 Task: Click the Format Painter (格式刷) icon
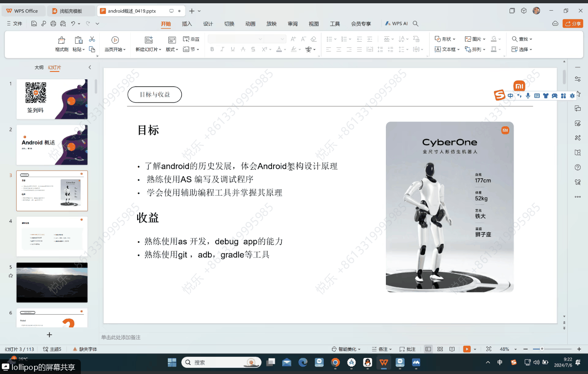[62, 40]
